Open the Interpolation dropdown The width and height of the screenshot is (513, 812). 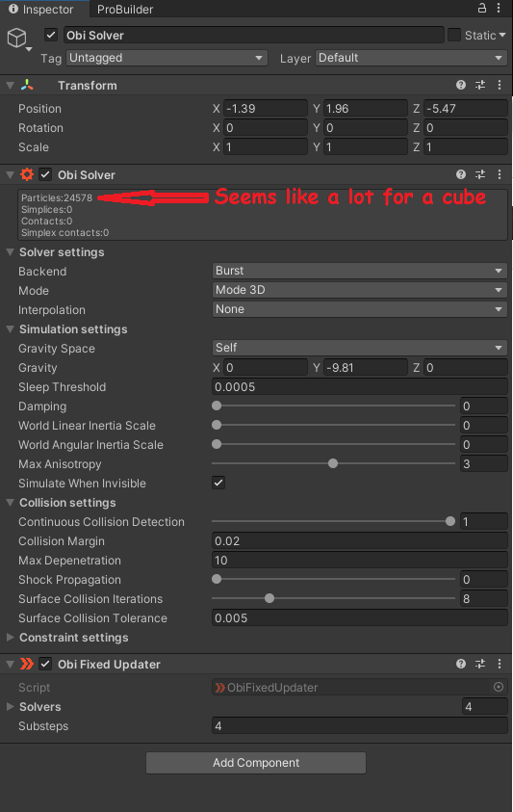(x=359, y=309)
